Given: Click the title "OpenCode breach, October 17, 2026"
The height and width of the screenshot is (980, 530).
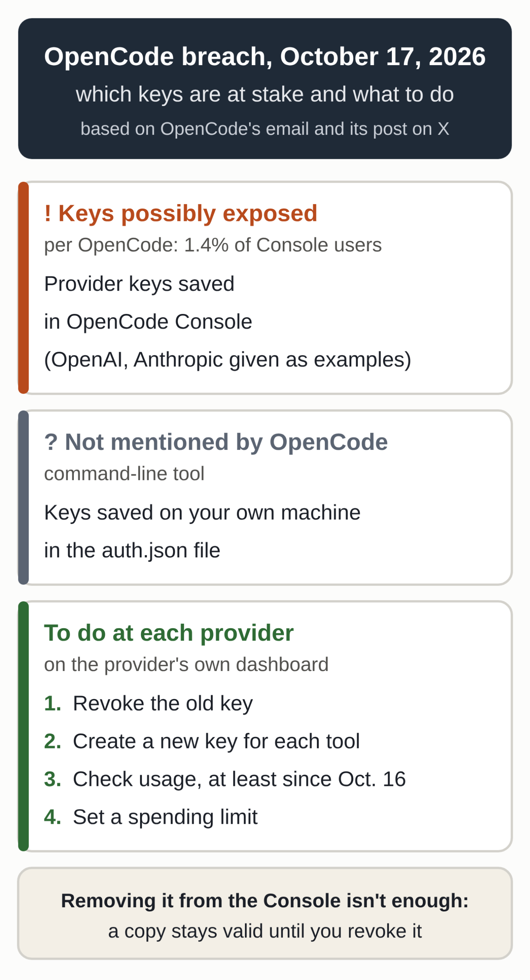Looking at the screenshot, I should click(x=265, y=57).
